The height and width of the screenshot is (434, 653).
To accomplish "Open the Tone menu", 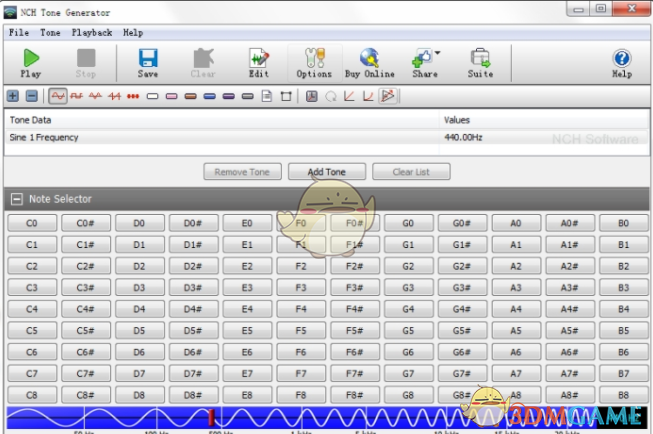I will tap(50, 32).
